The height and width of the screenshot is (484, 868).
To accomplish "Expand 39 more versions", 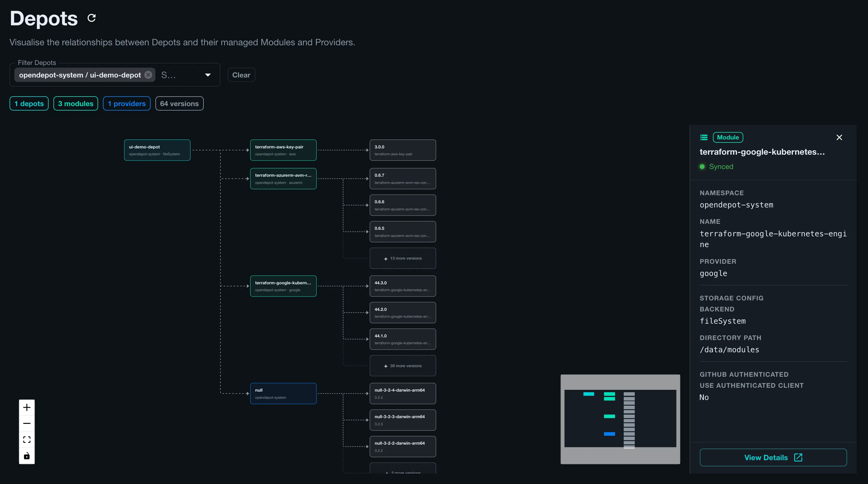I will point(403,366).
